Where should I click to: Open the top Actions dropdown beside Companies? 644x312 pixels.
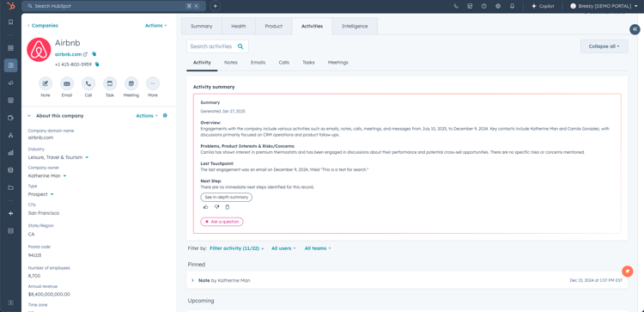coord(155,26)
